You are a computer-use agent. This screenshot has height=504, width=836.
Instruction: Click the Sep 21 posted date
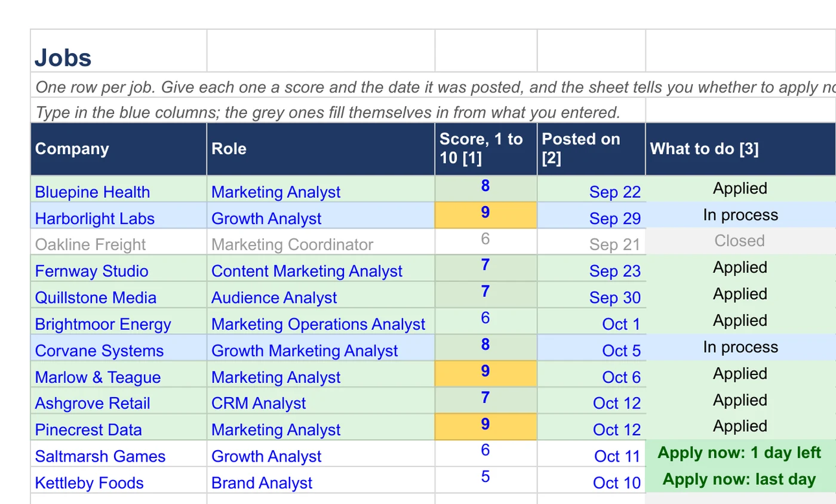click(591, 241)
